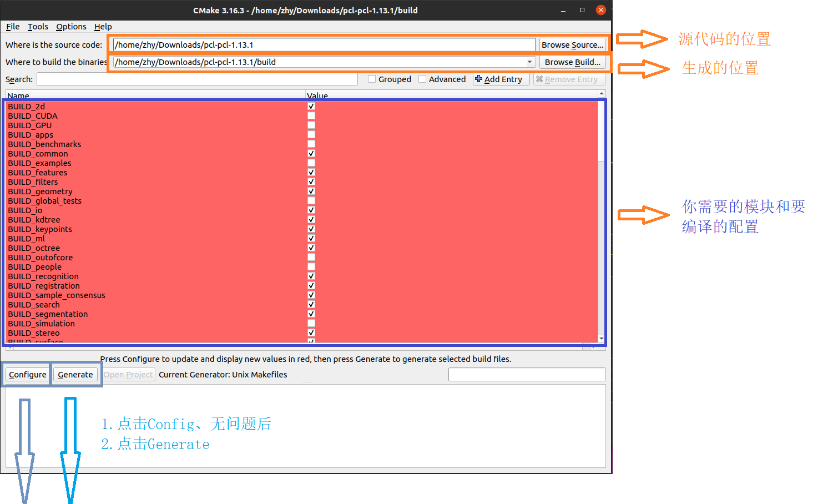828x504 pixels.
Task: Select the BUILD_sample_consensus name entry
Action: click(x=57, y=295)
